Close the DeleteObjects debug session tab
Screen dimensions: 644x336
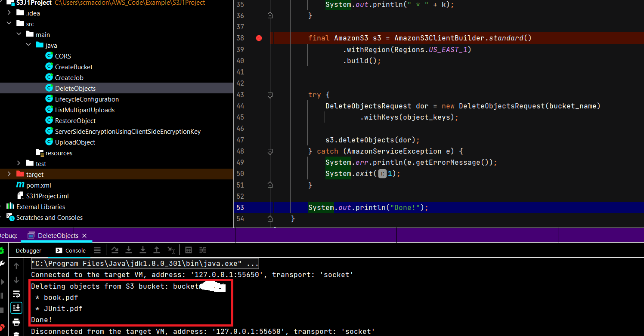click(84, 235)
